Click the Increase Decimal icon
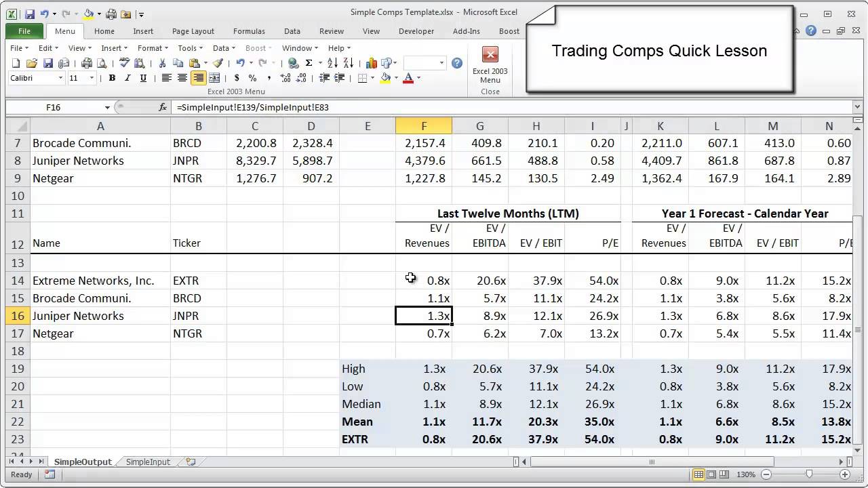Viewport: 868px width, 488px height. [285, 78]
